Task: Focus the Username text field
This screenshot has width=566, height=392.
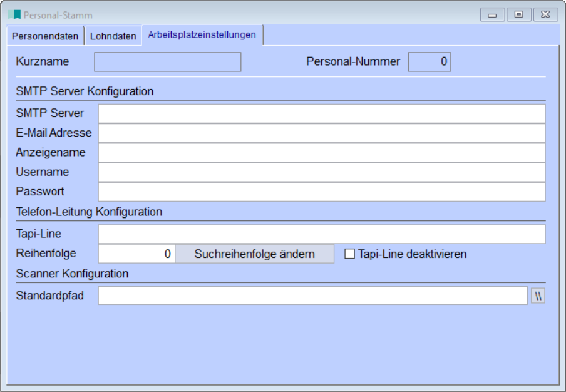Action: point(322,172)
